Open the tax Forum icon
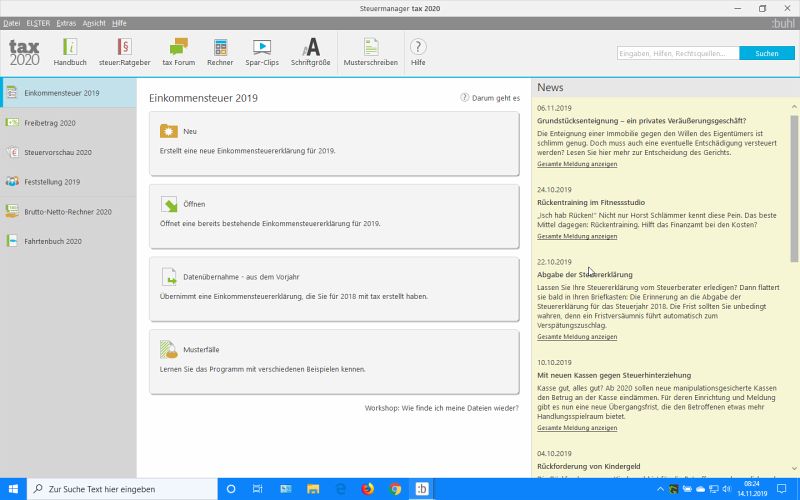Viewport: 800px width, 500px height. coord(179,52)
